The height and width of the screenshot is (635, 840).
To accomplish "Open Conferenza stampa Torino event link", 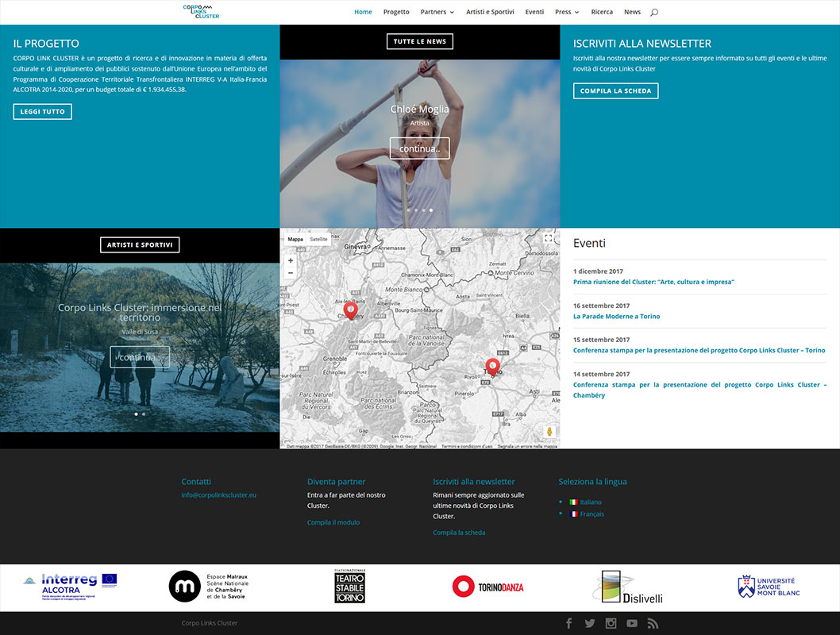I will pos(699,350).
